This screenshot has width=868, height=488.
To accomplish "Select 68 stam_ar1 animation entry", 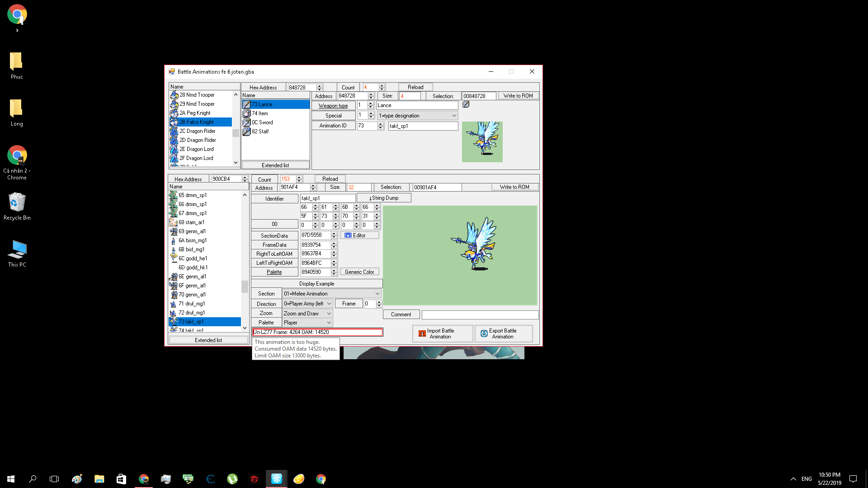I will tap(191, 222).
